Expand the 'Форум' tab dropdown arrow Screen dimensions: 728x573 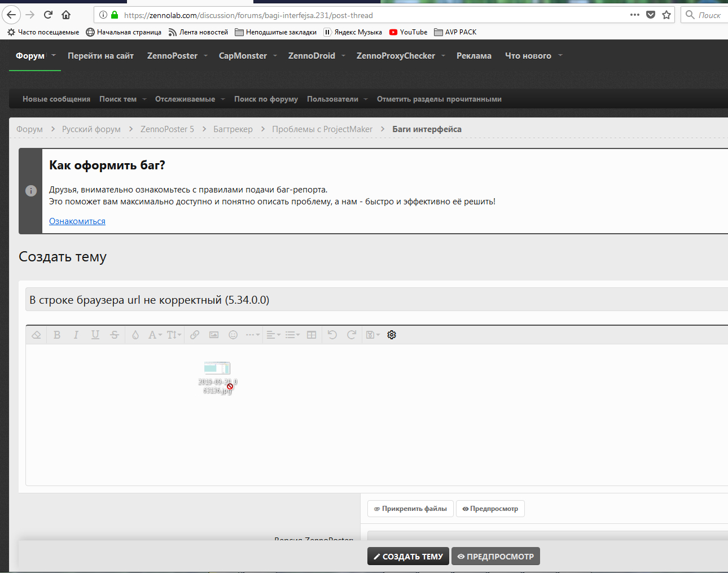pyautogui.click(x=54, y=55)
